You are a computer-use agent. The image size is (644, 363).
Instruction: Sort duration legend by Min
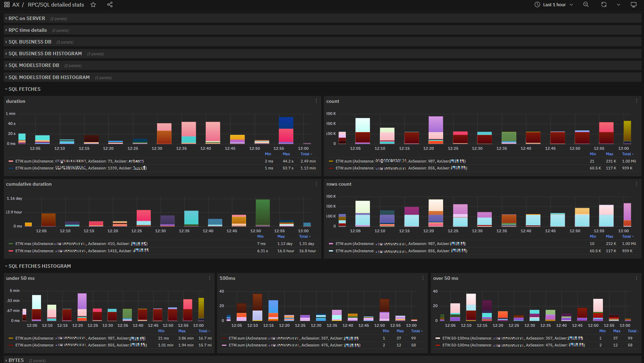point(268,154)
